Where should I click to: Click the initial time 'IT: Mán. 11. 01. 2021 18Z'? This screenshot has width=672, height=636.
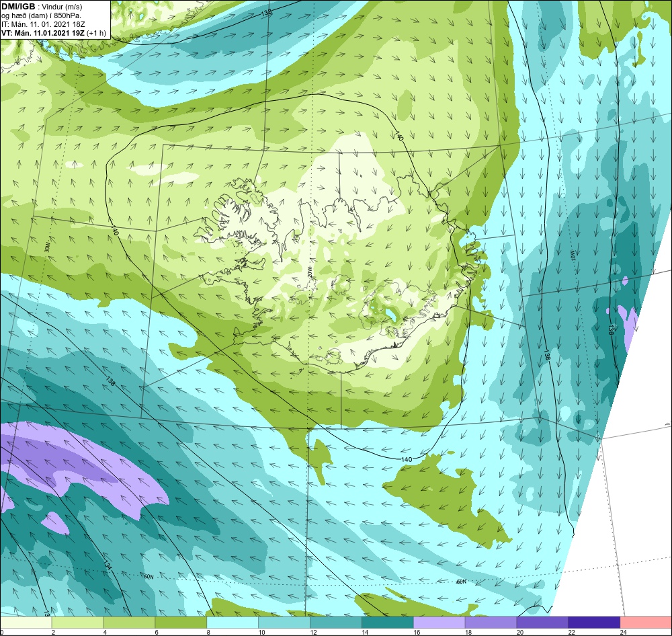pos(43,24)
